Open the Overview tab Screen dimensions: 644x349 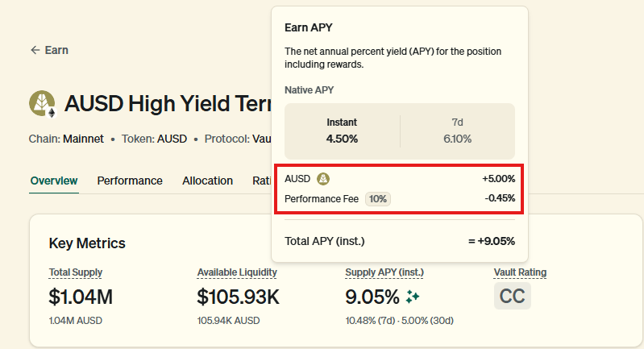coord(54,181)
